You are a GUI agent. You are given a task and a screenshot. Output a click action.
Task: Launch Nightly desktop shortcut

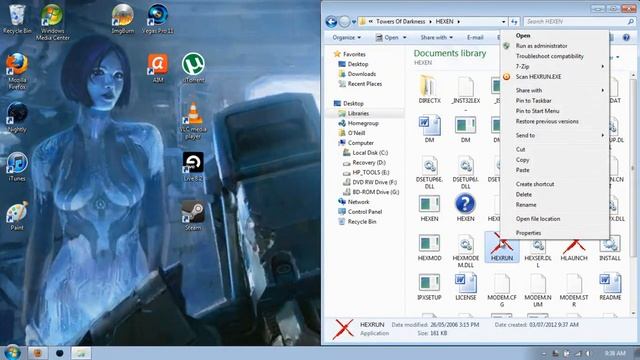point(17,118)
